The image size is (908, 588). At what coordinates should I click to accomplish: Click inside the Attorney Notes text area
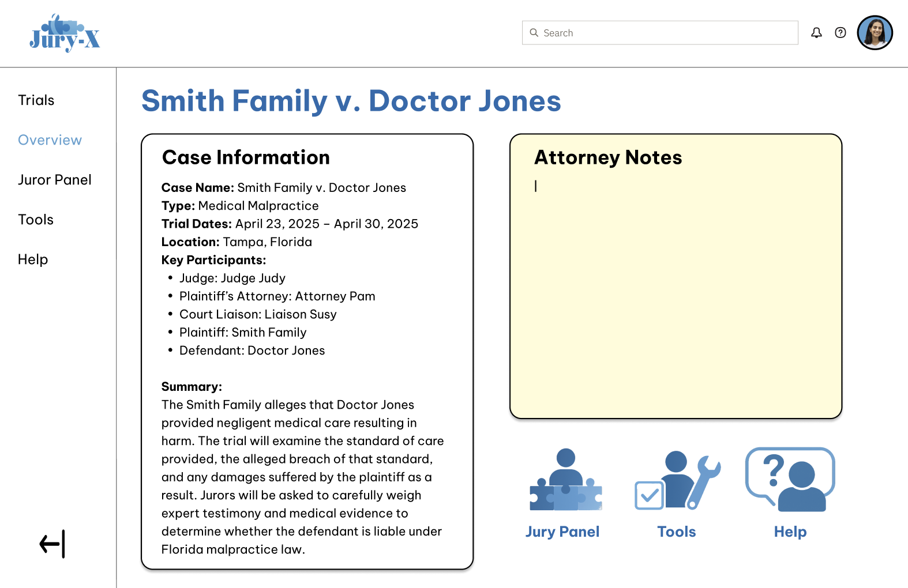point(675,288)
